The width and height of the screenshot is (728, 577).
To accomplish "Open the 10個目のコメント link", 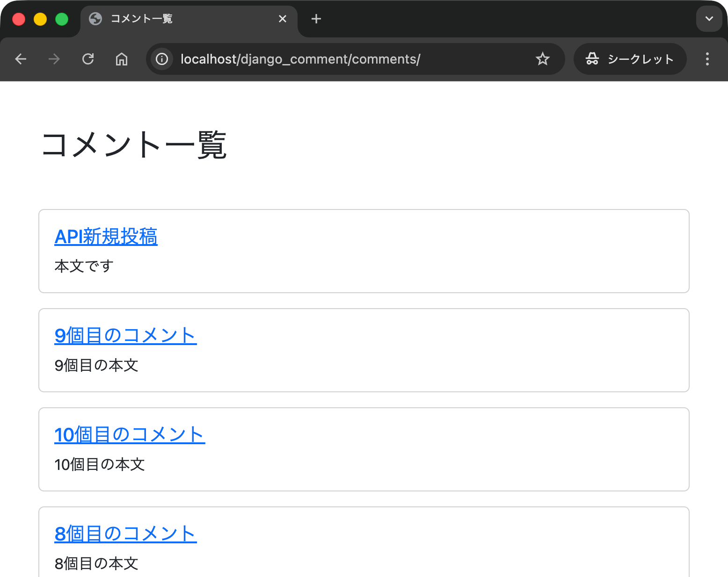I will point(129,435).
